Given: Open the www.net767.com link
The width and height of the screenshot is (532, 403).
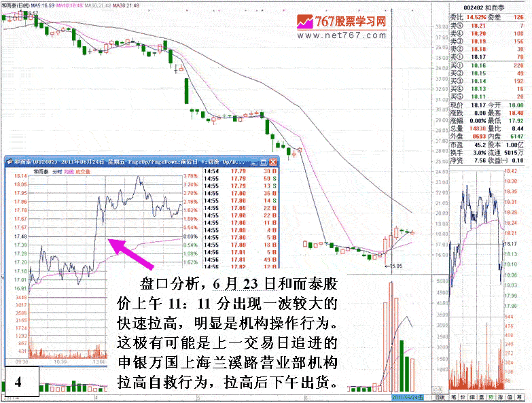Looking at the screenshot, I should pyautogui.click(x=342, y=35).
